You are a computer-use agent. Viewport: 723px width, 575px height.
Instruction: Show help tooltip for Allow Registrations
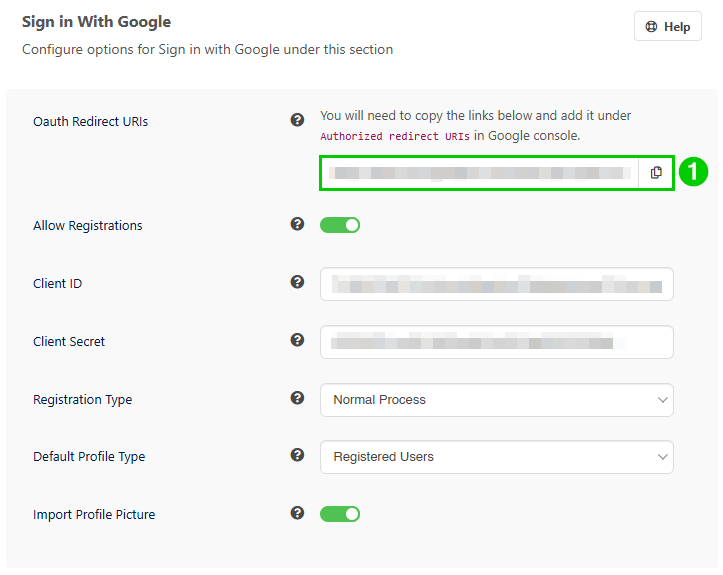297,224
